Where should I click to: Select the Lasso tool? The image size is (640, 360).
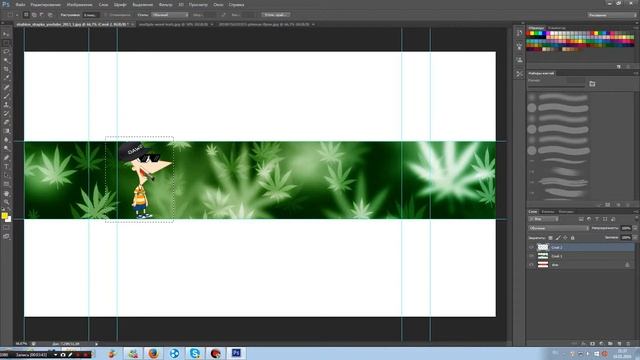[x=6, y=52]
